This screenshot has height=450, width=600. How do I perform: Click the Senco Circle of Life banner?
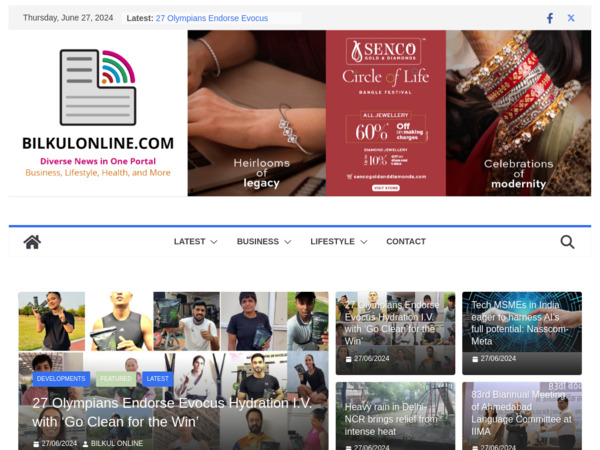click(389, 113)
